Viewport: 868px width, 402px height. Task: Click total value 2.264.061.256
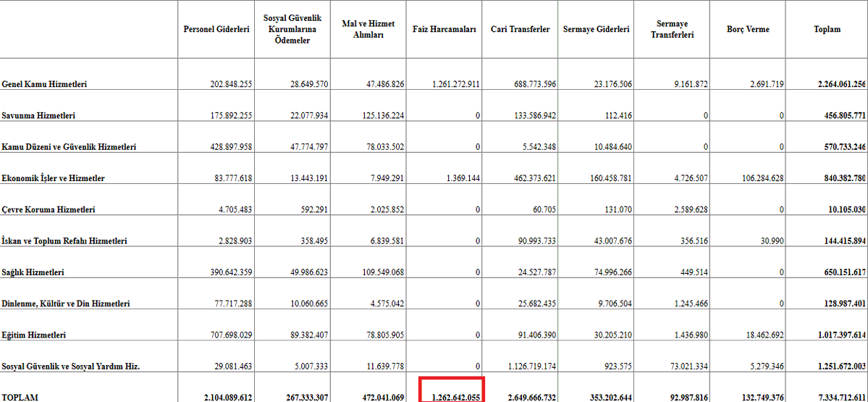(841, 85)
